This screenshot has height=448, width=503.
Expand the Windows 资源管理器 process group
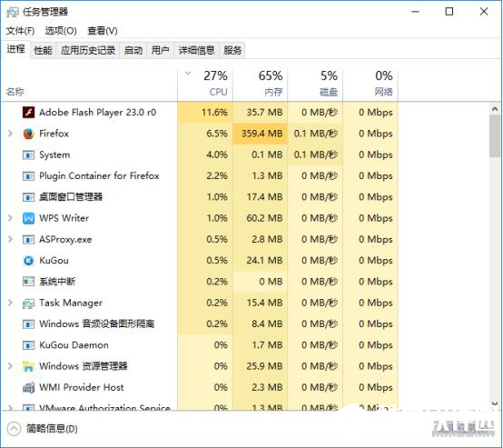coord(10,366)
